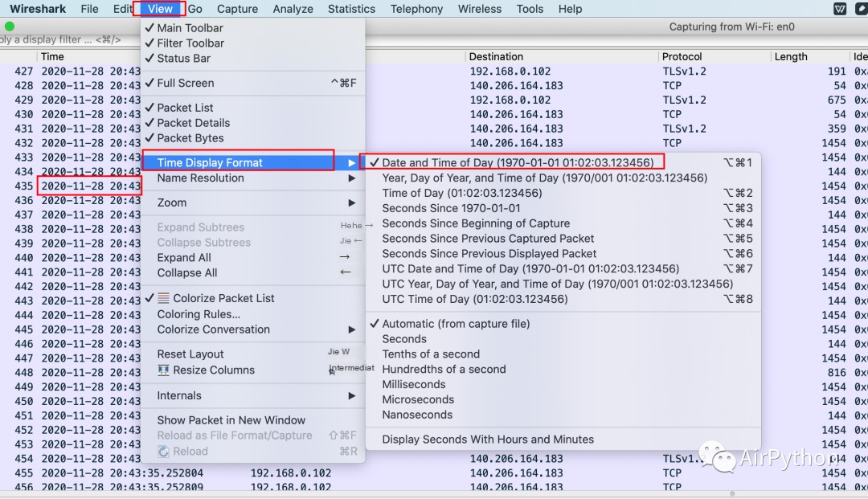Viewport: 868px width, 499px height.
Task: Open Time Display Format submenu
Action: [253, 162]
